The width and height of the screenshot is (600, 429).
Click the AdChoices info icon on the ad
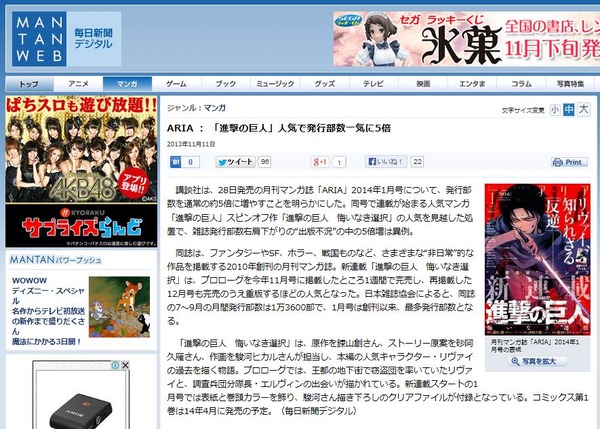coord(115,365)
